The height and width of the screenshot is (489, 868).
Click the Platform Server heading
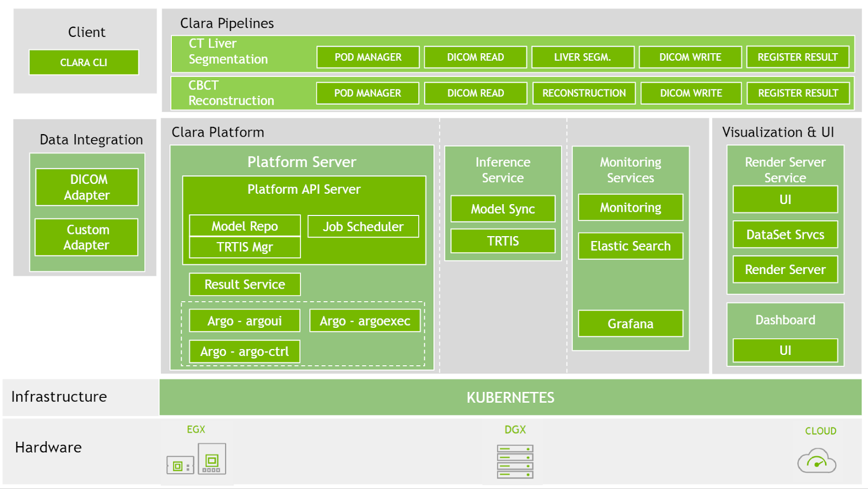pos(302,162)
